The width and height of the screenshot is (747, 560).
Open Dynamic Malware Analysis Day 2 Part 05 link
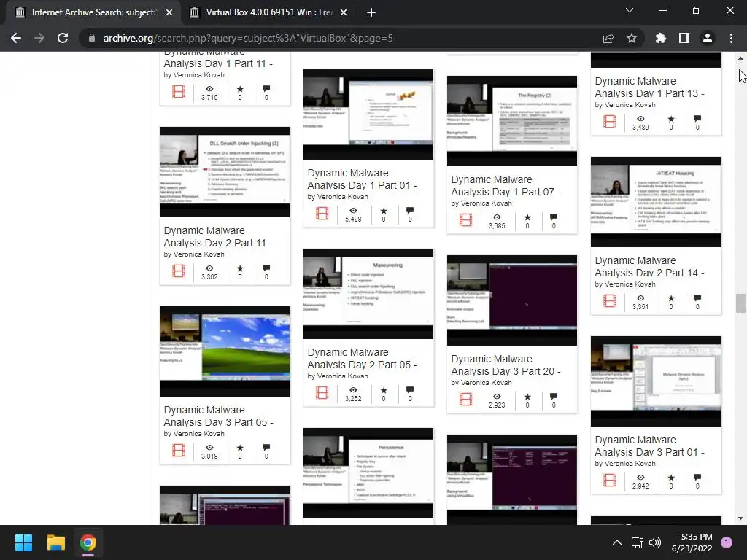coord(362,359)
